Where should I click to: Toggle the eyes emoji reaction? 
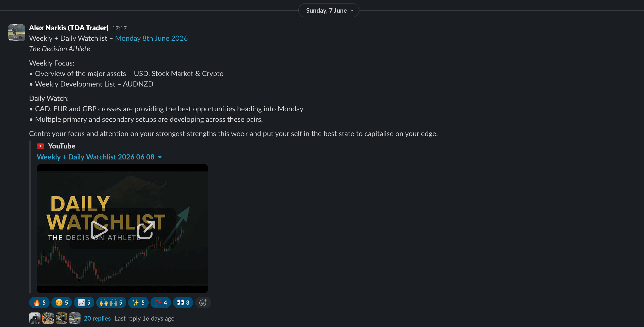(183, 302)
